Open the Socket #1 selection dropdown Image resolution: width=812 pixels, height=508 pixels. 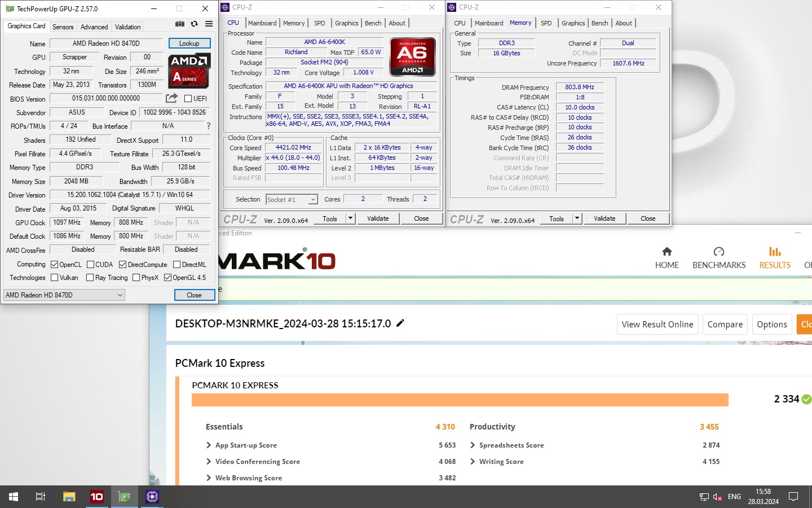tap(292, 199)
